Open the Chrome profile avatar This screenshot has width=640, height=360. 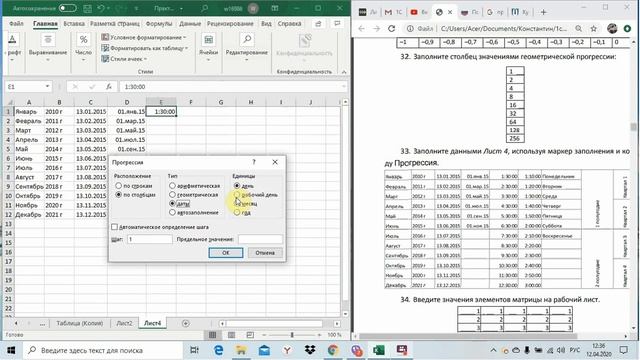tap(612, 29)
